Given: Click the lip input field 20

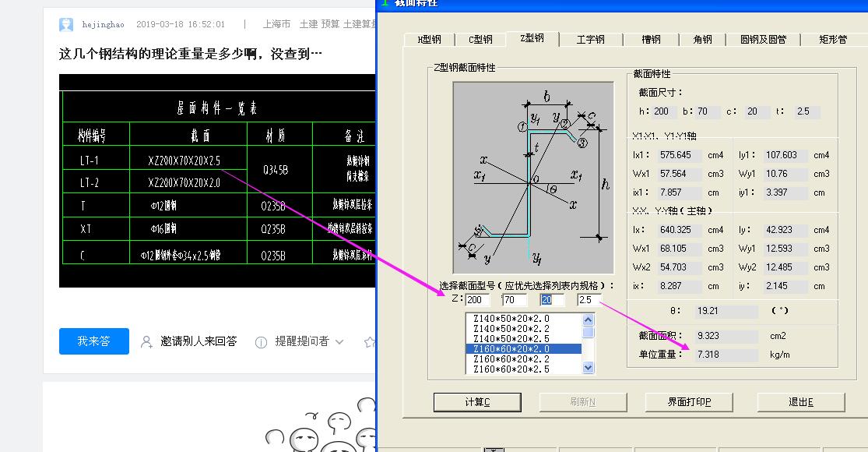Looking at the screenshot, I should click(552, 300).
